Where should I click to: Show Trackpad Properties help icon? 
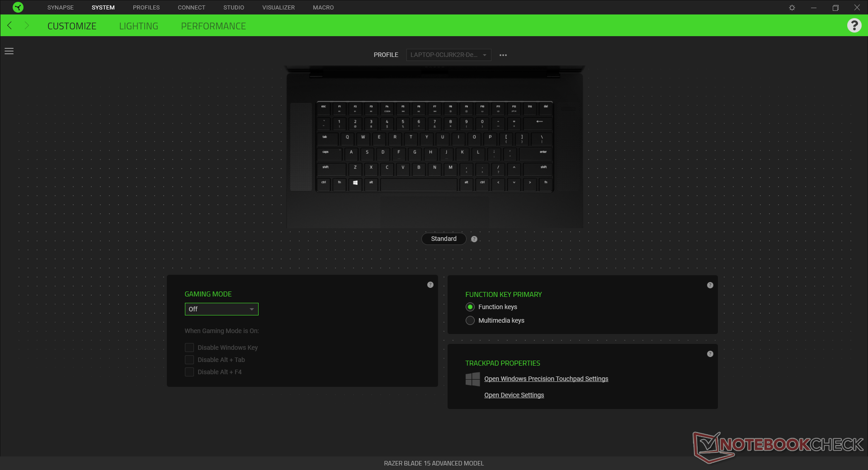pyautogui.click(x=710, y=354)
